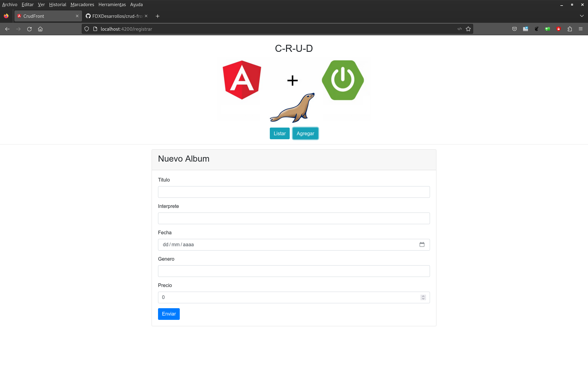Close the CrudFront tab
588x368 pixels.
coord(77,16)
